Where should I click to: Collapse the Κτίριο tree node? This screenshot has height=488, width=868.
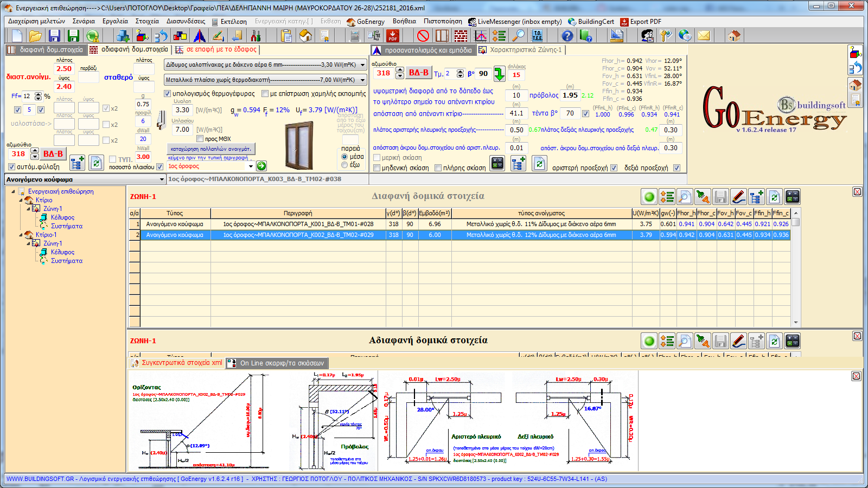point(21,200)
